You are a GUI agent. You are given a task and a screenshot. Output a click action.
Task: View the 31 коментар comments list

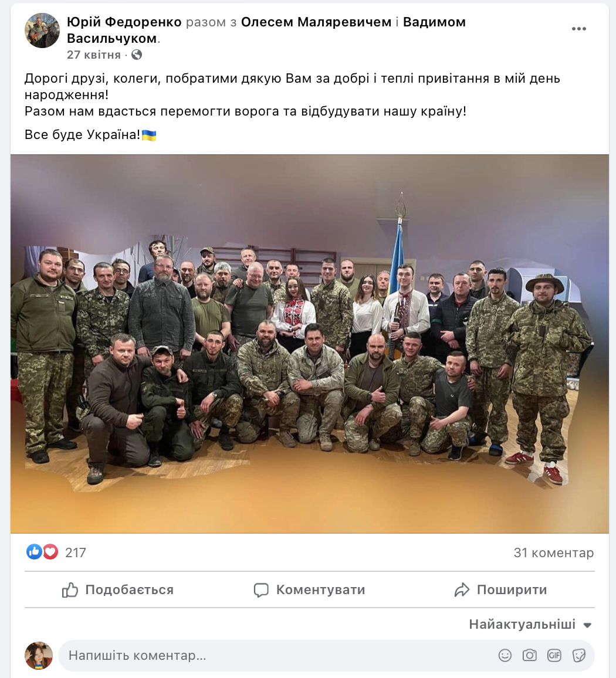pyautogui.click(x=554, y=552)
